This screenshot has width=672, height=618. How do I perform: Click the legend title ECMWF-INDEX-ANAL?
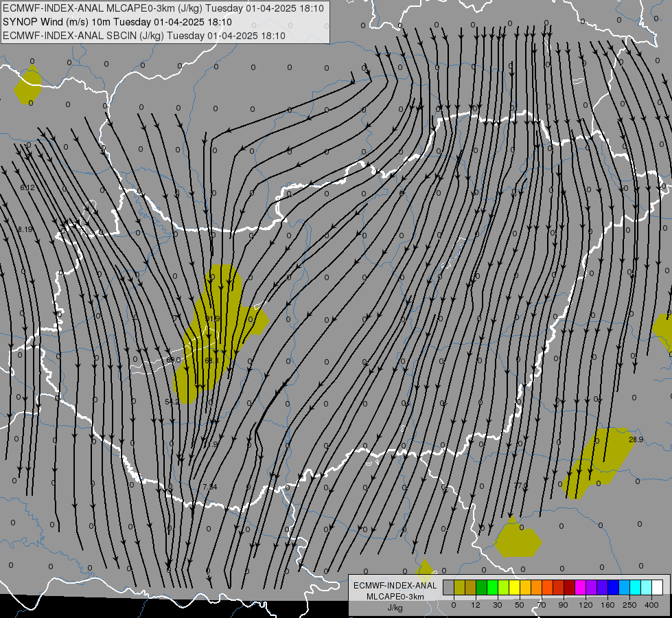395,586
